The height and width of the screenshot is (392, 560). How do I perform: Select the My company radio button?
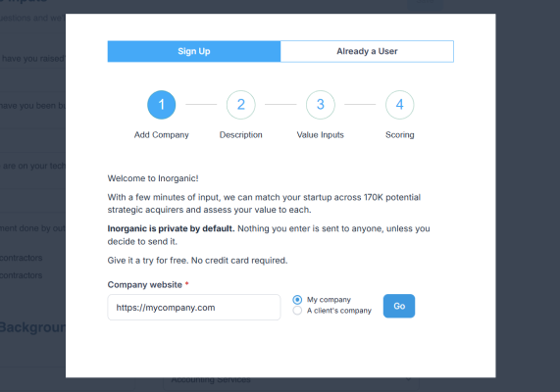pos(297,300)
